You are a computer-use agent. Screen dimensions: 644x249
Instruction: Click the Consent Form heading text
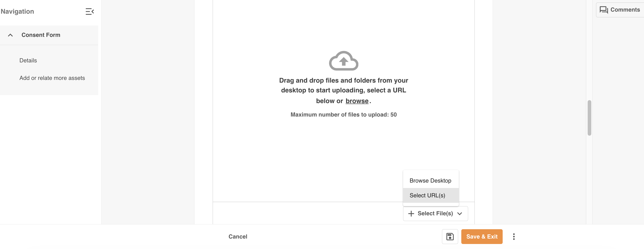pos(41,35)
